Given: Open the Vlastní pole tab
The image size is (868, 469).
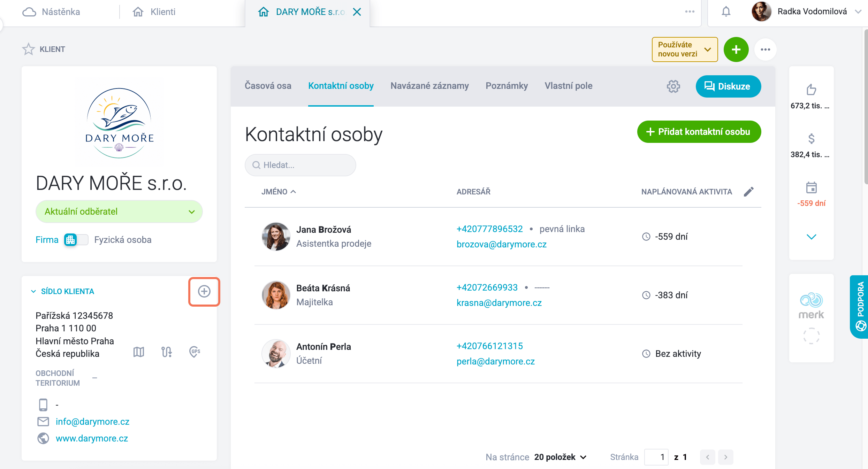Looking at the screenshot, I should 568,86.
